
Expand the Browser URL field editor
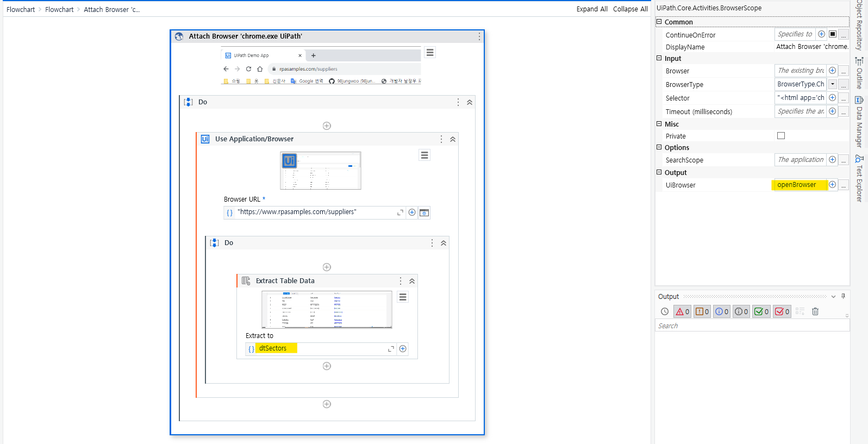pyautogui.click(x=400, y=212)
